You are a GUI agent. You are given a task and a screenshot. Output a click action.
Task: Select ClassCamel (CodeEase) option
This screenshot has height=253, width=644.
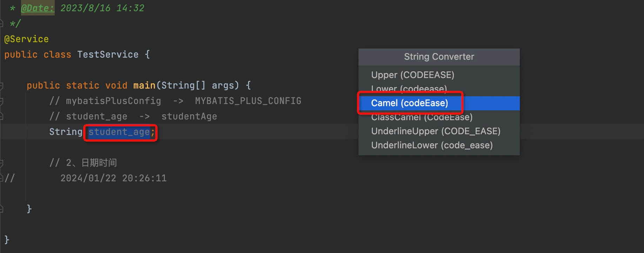click(x=422, y=117)
